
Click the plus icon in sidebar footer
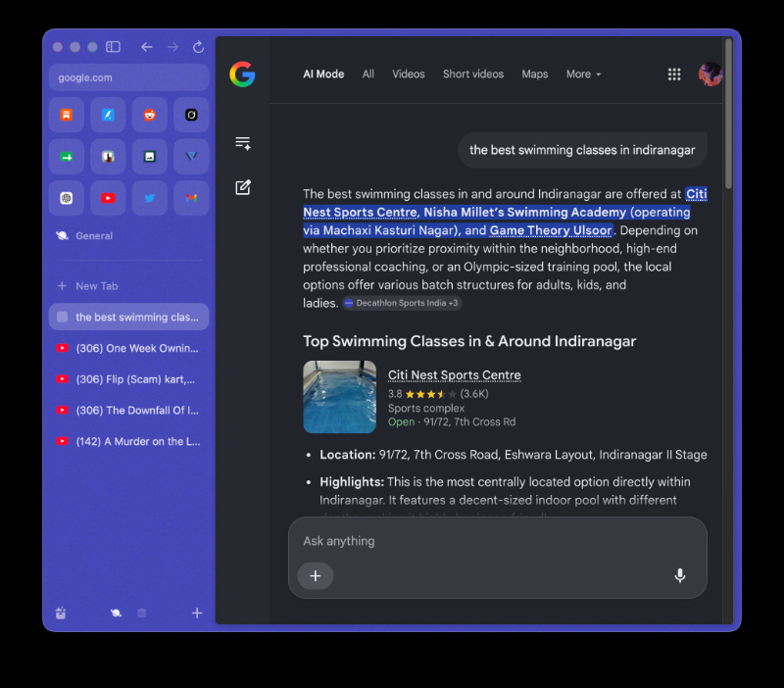197,613
